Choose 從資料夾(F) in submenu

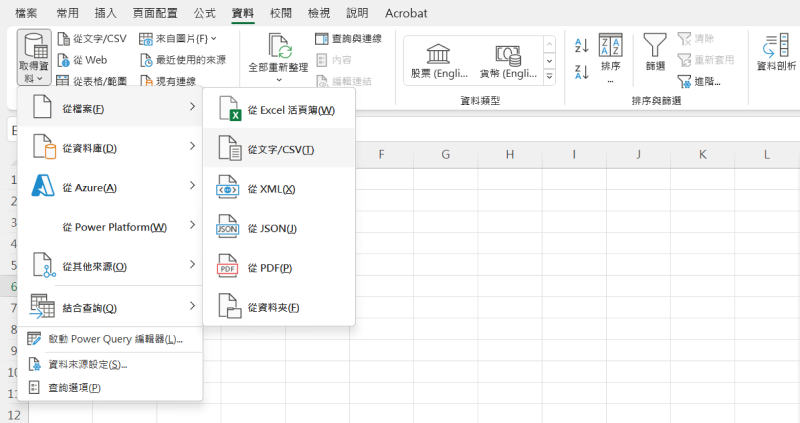click(x=279, y=307)
